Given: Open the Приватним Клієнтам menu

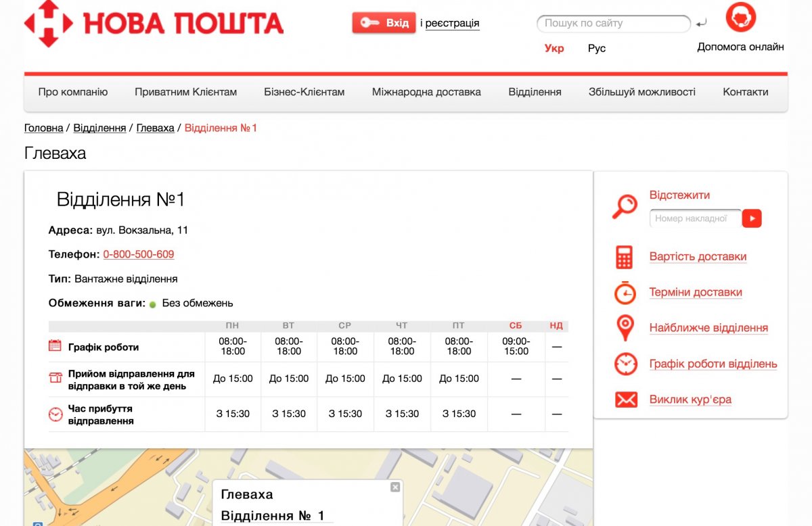Looking at the screenshot, I should pyautogui.click(x=185, y=92).
